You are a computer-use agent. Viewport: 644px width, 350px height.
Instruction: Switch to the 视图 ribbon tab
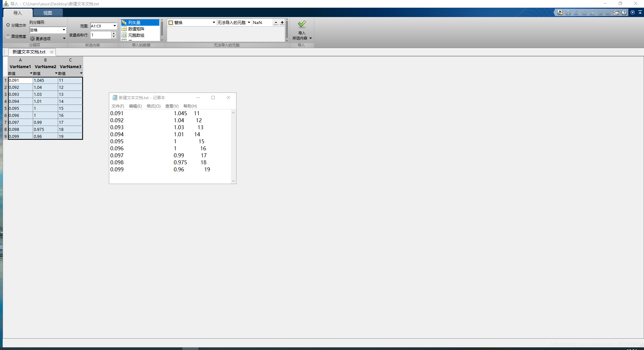click(48, 13)
